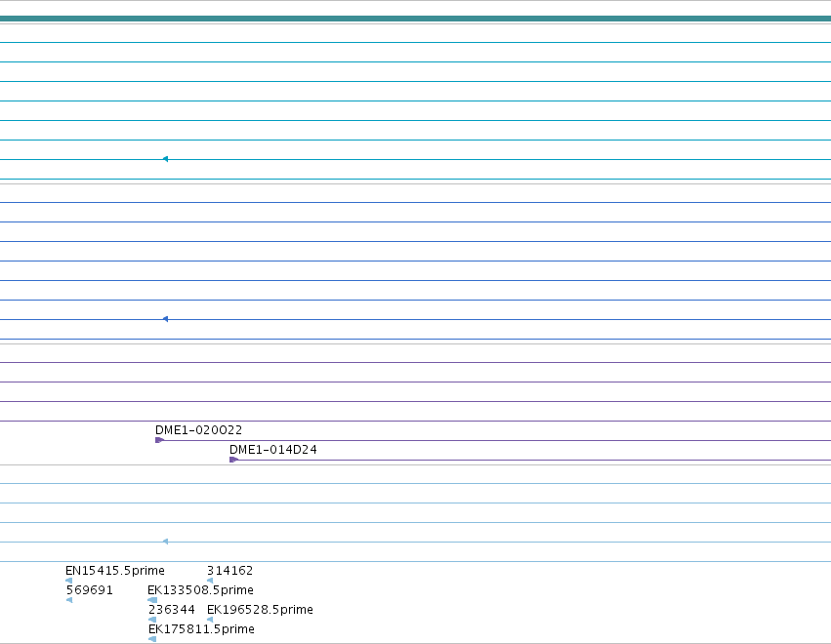
Task: Select the EK196528.5prime label
Action: (260, 610)
